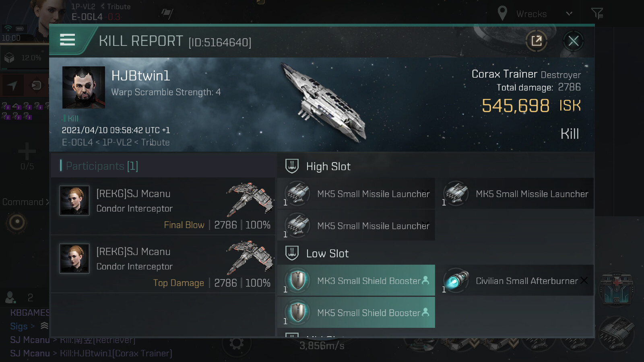Expand the High Slot section
The image size is (644, 362).
point(328,166)
